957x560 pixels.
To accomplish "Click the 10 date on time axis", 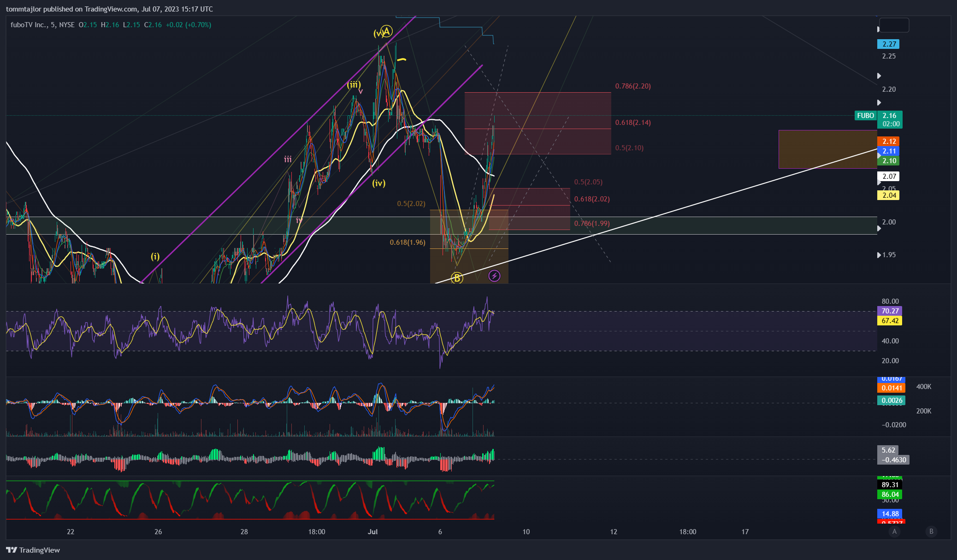I will [526, 532].
